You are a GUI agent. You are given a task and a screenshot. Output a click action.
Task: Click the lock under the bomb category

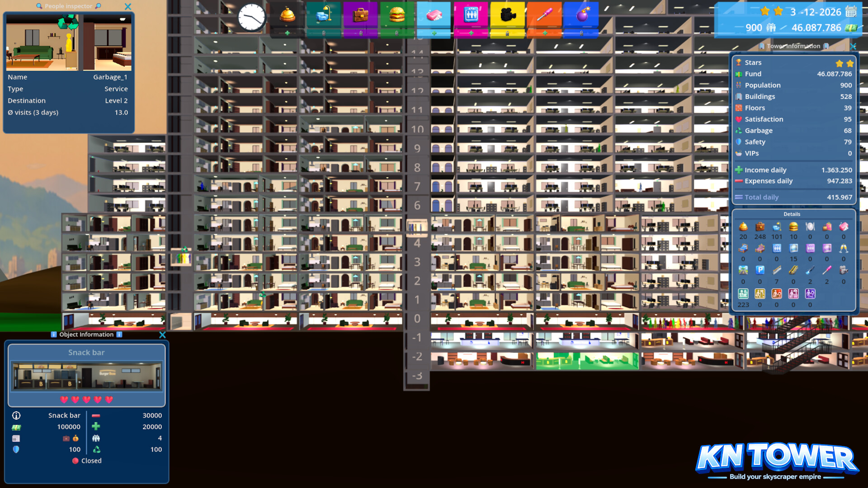click(581, 33)
